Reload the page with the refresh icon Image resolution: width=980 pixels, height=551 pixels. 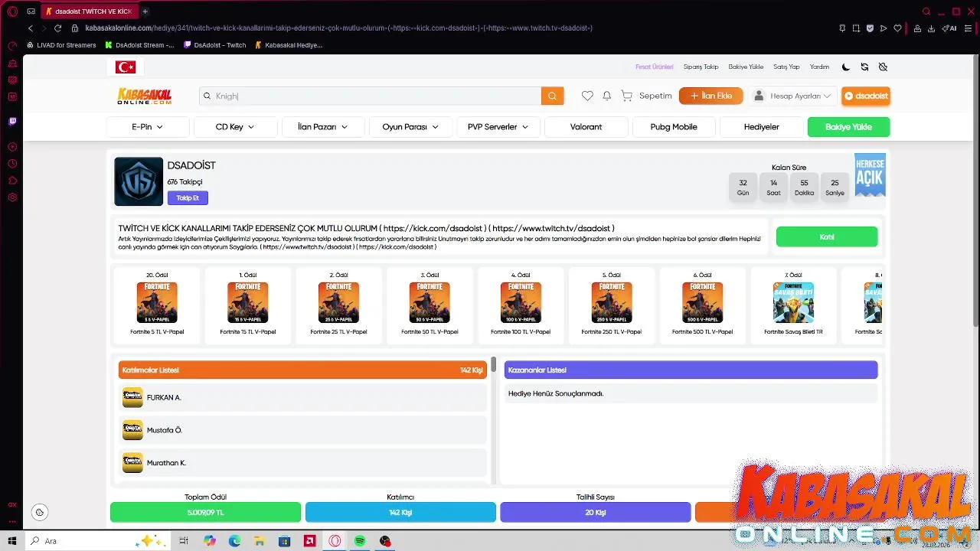point(57,28)
